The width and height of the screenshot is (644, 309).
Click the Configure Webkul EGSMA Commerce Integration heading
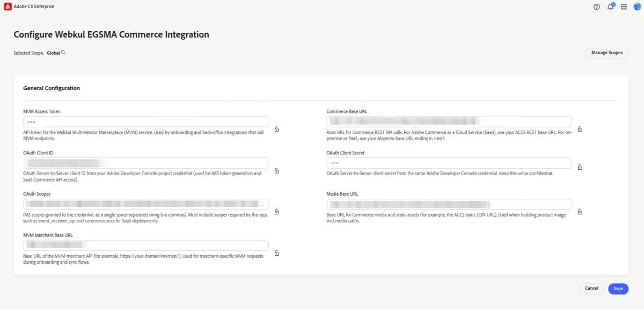(x=111, y=34)
